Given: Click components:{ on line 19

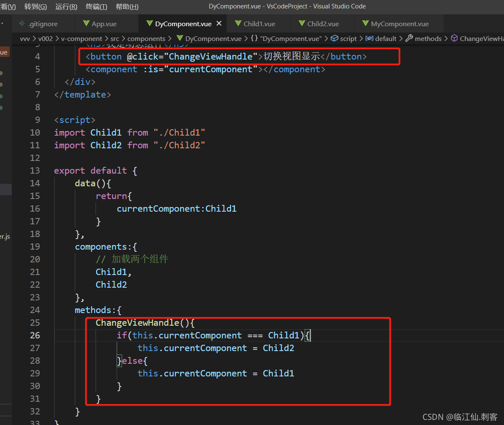Looking at the screenshot, I should coord(106,247).
